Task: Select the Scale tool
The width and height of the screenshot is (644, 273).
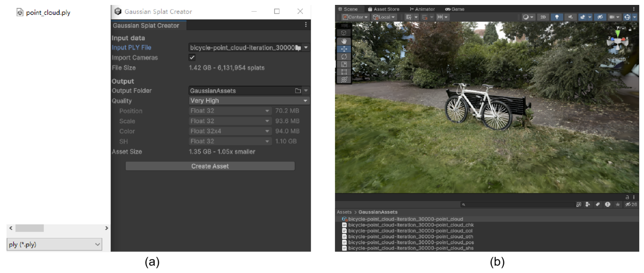Action: pos(344,64)
